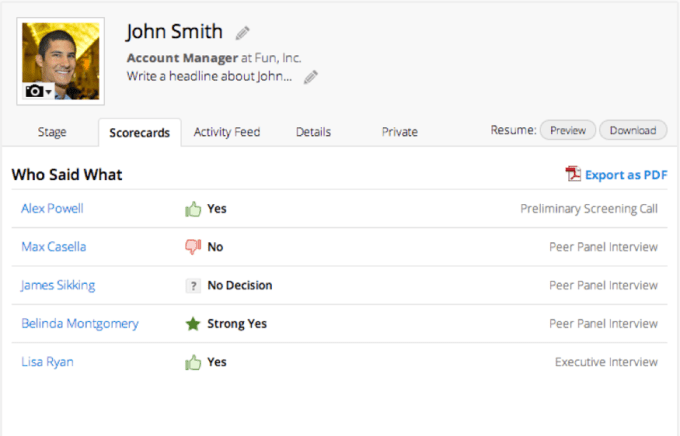This screenshot has width=680, height=436.
Task: Download the resume
Action: click(633, 130)
